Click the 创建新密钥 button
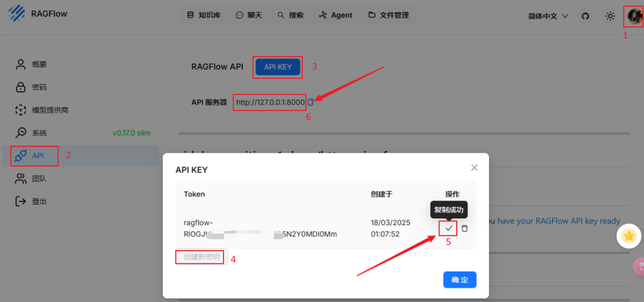Image resolution: width=644 pixels, height=302 pixels. coord(202,257)
